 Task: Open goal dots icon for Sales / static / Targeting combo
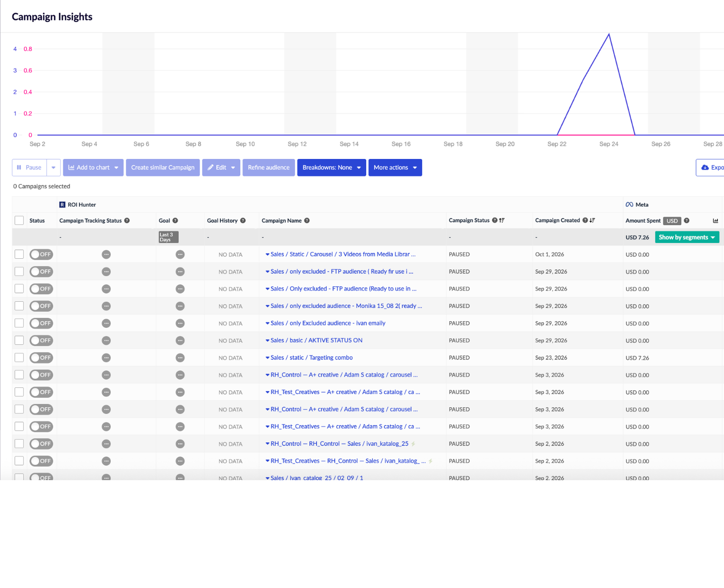[180, 358]
